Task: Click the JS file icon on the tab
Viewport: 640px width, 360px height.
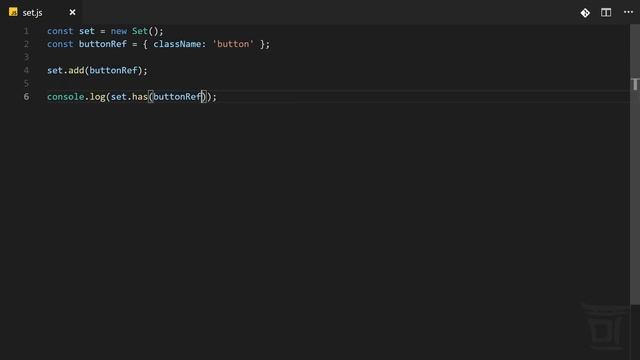Action: click(x=13, y=12)
